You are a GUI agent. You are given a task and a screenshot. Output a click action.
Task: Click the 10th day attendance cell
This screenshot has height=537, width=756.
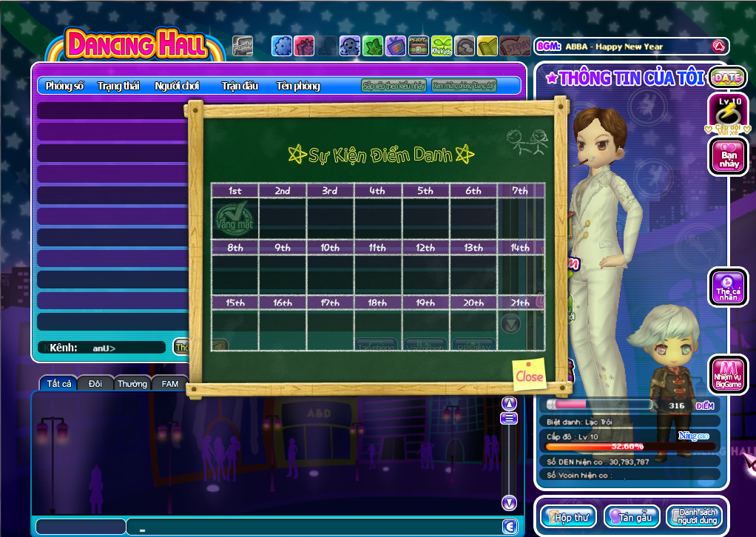coord(330,274)
